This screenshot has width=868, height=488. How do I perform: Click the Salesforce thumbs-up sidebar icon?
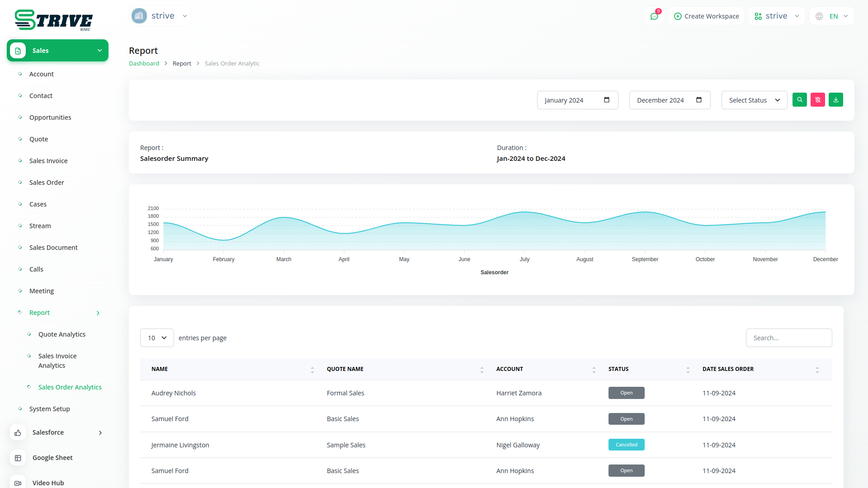coord(18,433)
